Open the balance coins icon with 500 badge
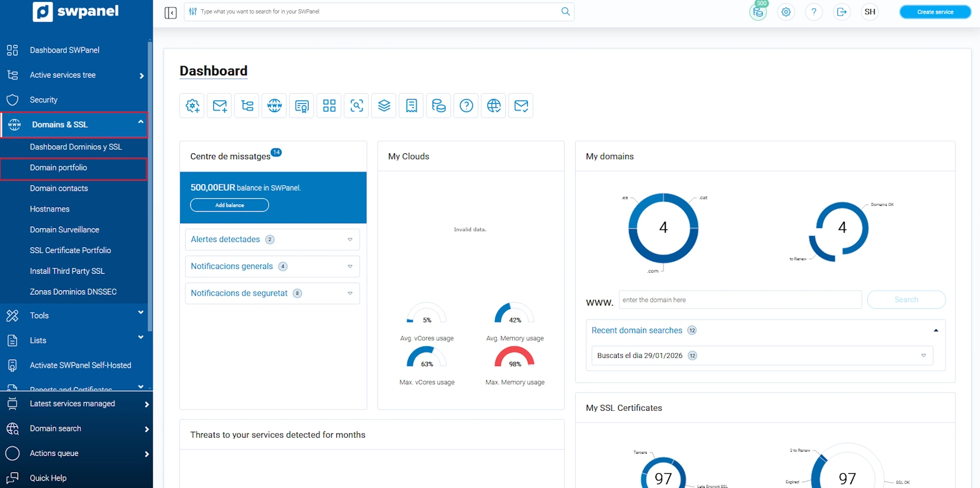The width and height of the screenshot is (980, 488). pyautogui.click(x=758, y=12)
